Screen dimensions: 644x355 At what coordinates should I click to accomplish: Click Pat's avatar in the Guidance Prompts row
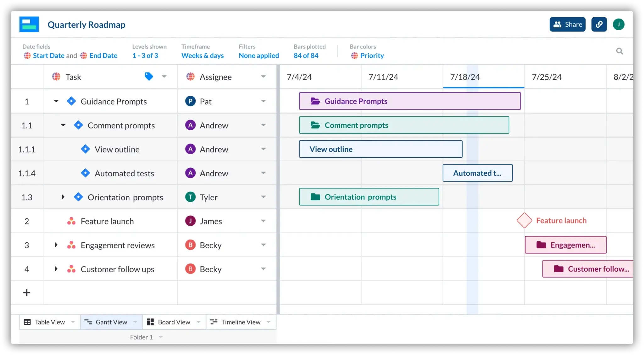[x=190, y=101]
